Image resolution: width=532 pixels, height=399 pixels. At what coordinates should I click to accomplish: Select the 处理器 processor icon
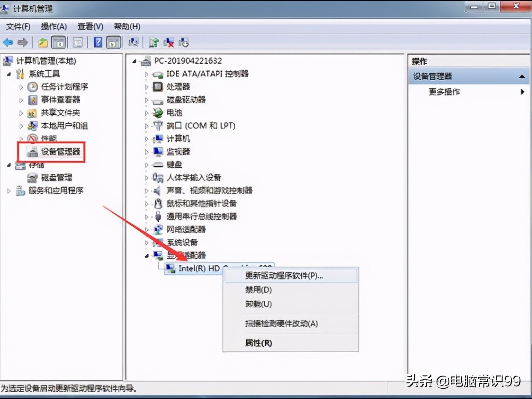pos(158,87)
